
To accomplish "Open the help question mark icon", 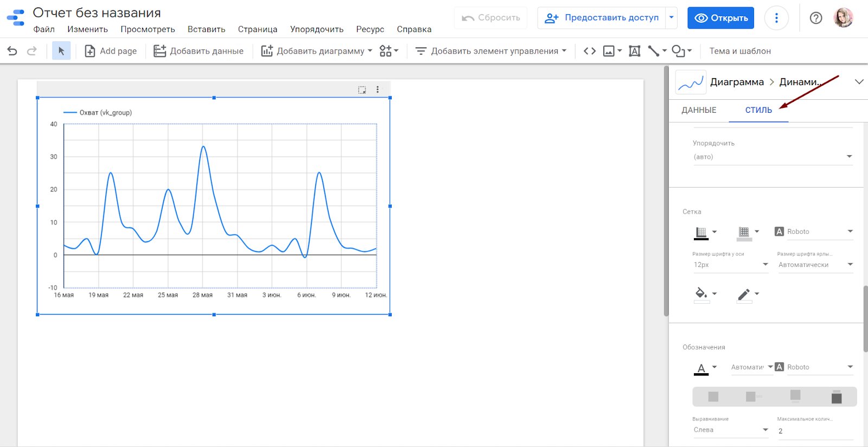I will click(x=815, y=18).
